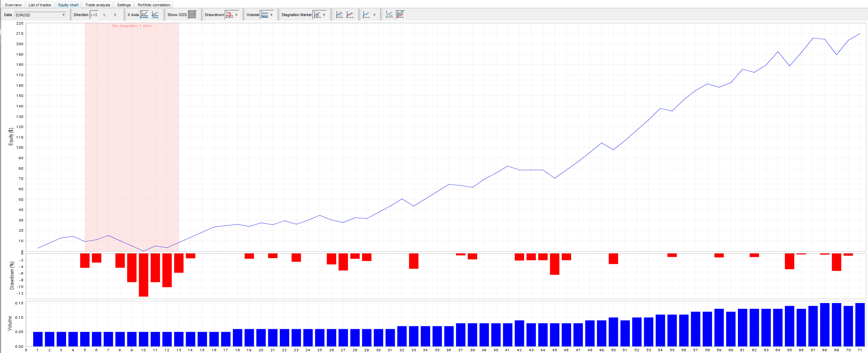Click the drawdown bar at trade 45
Viewport: 868px width, 353px height.
click(555, 264)
